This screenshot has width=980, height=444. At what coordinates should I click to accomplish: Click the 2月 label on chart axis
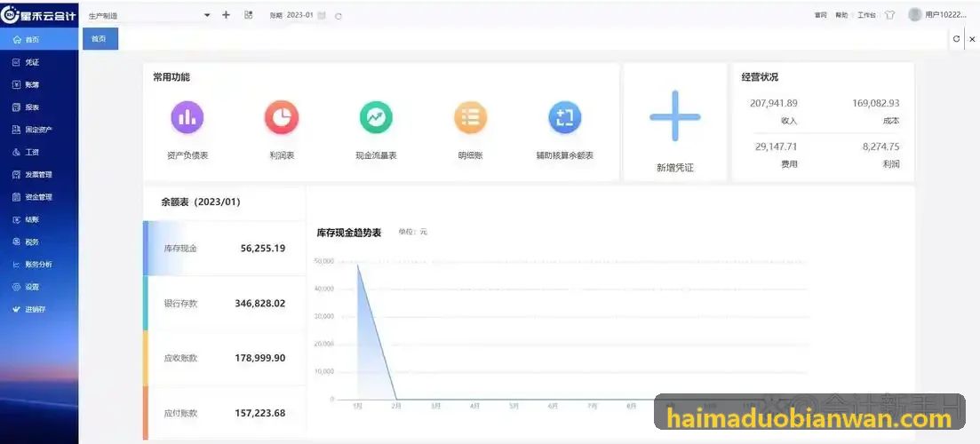397,406
